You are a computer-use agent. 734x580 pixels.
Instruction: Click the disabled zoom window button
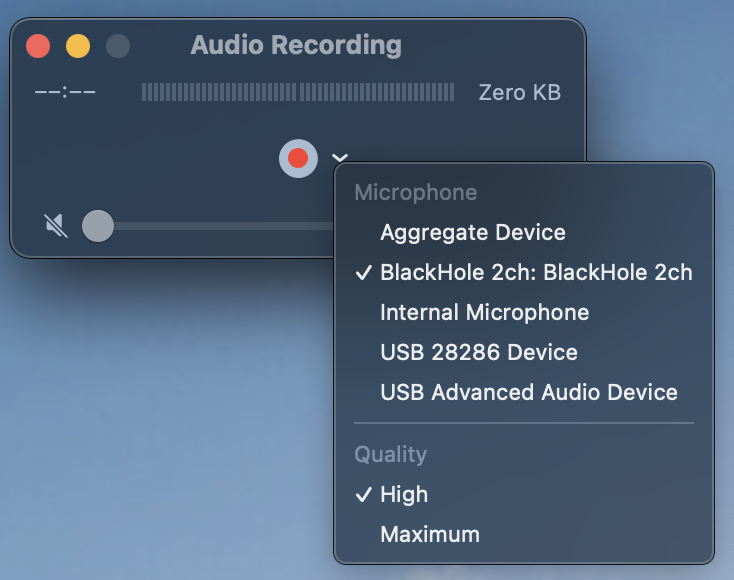tap(118, 46)
